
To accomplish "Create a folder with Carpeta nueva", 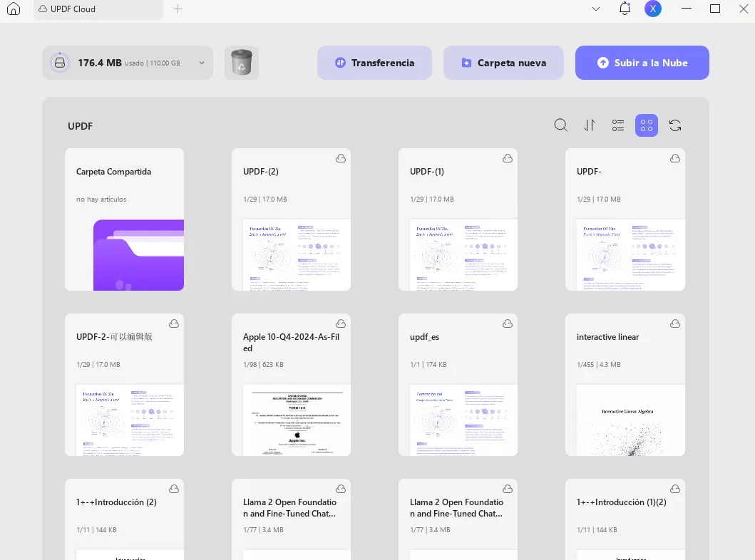I will click(503, 63).
